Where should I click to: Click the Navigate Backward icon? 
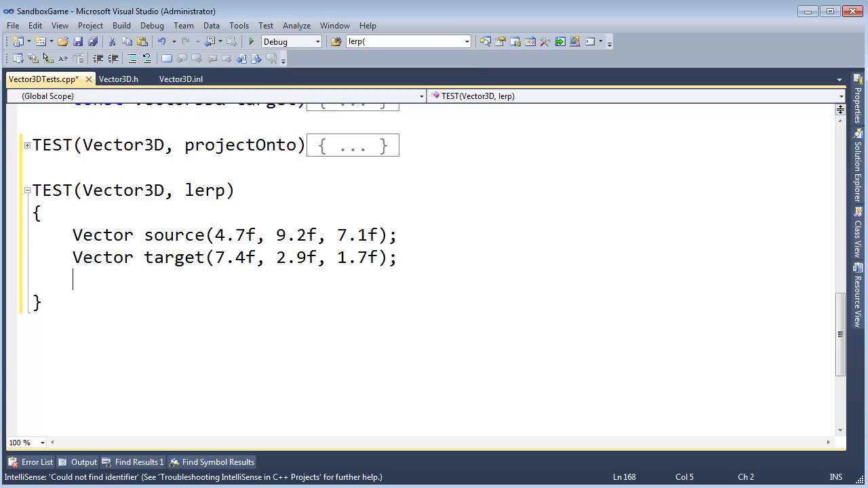pyautogui.click(x=210, y=41)
